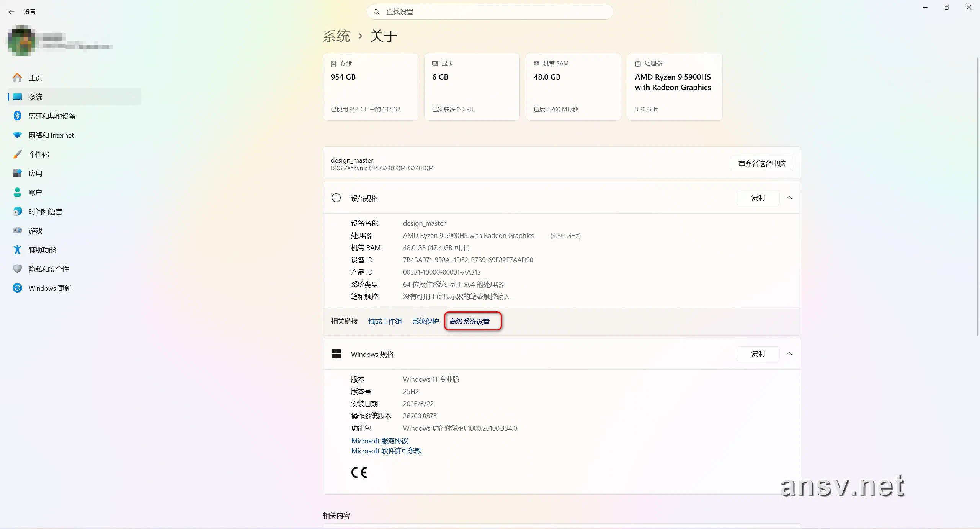Image resolution: width=980 pixels, height=529 pixels.
Task: Select 蓝牙和其他设备 in sidebar
Action: pos(74,116)
